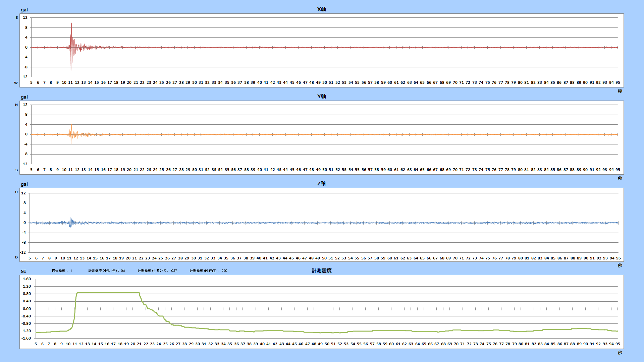Click the E direction label on X軸 chart
This screenshot has height=362, width=644.
(16, 18)
